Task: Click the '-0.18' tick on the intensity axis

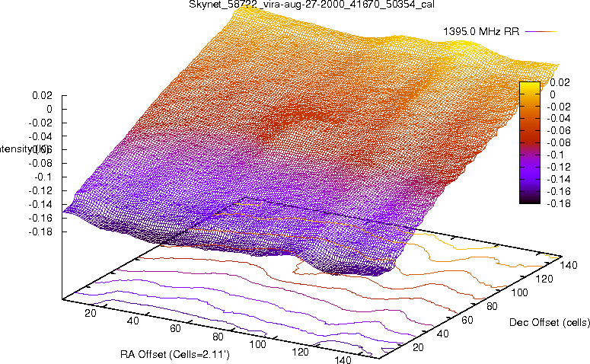Action: [40, 231]
